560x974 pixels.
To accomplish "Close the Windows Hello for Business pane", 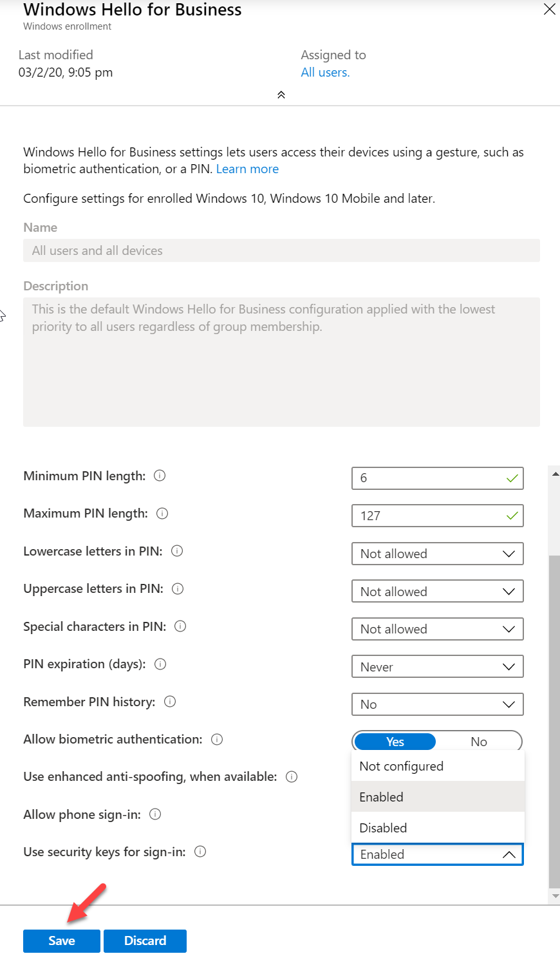I will (x=549, y=9).
